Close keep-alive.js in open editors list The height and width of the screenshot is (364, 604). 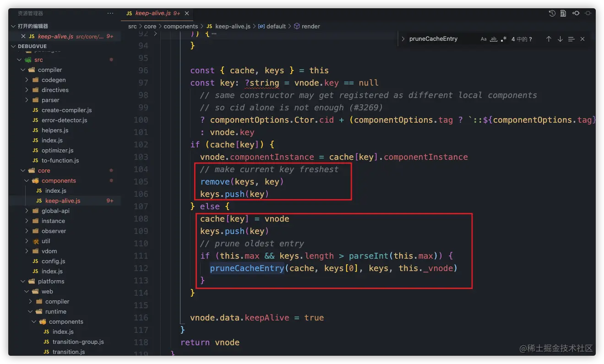[23, 36]
